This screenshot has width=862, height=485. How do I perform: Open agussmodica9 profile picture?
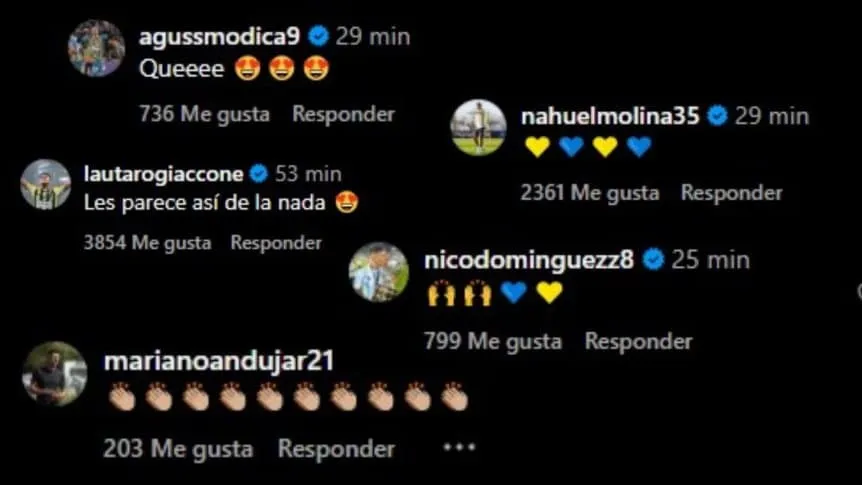coord(96,48)
